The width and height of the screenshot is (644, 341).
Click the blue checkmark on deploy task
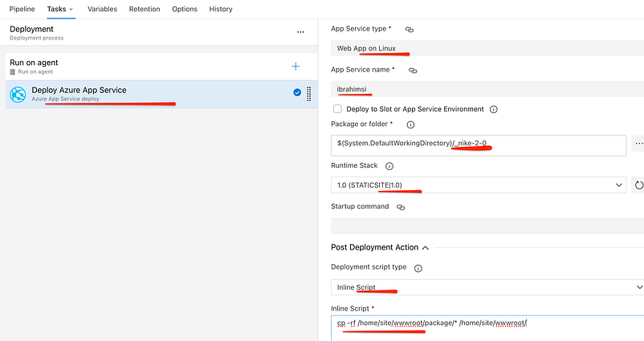coord(297,92)
